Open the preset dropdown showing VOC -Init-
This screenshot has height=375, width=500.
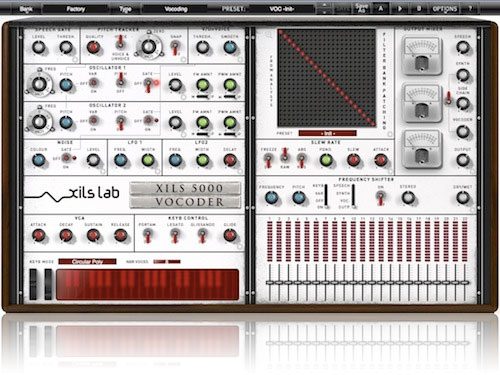tap(282, 9)
